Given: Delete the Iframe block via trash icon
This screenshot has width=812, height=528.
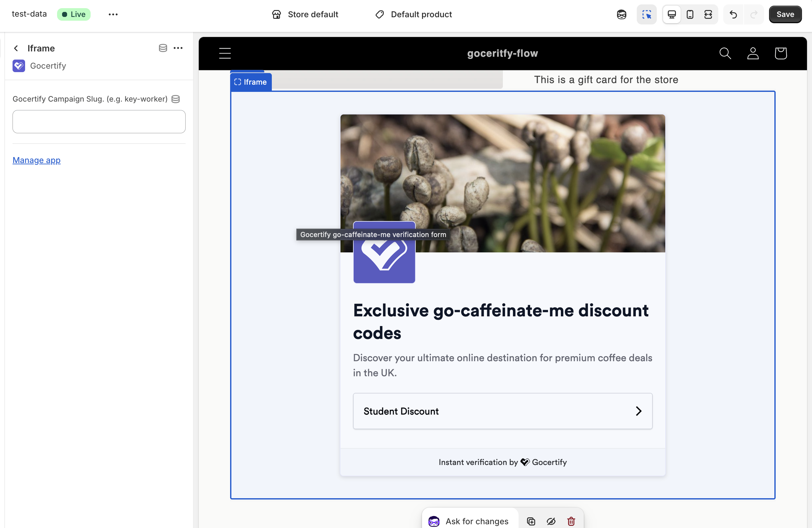Looking at the screenshot, I should (571, 521).
